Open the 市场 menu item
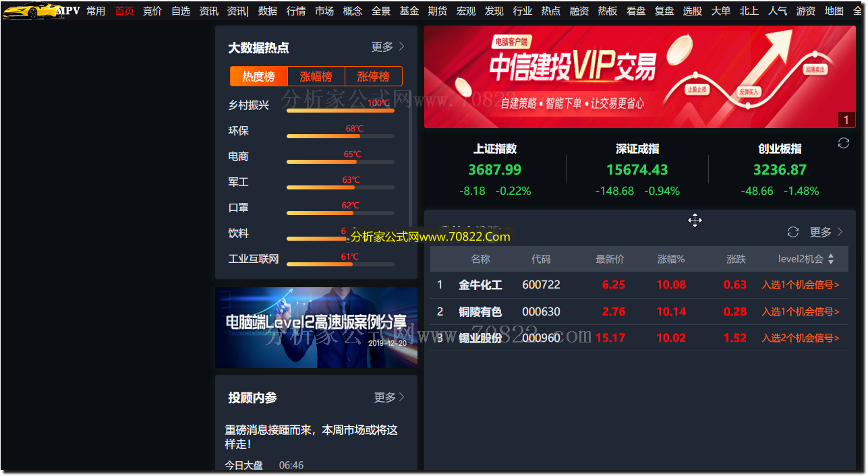 (324, 11)
